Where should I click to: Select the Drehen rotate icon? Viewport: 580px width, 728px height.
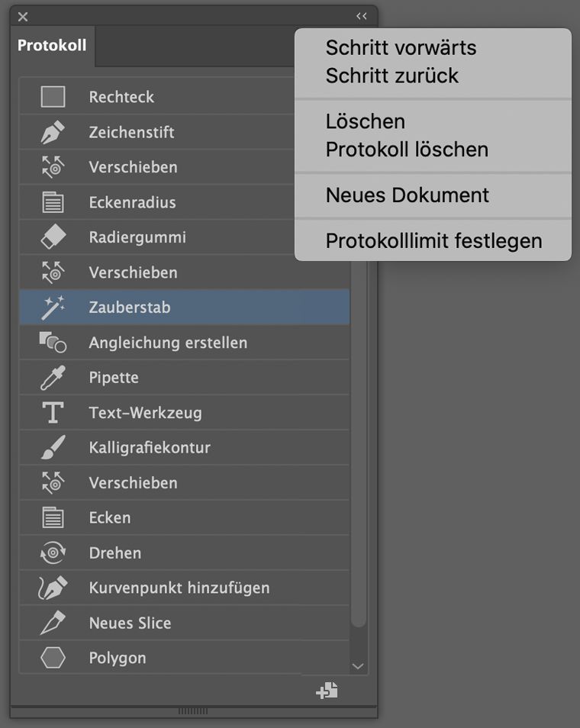[53, 552]
